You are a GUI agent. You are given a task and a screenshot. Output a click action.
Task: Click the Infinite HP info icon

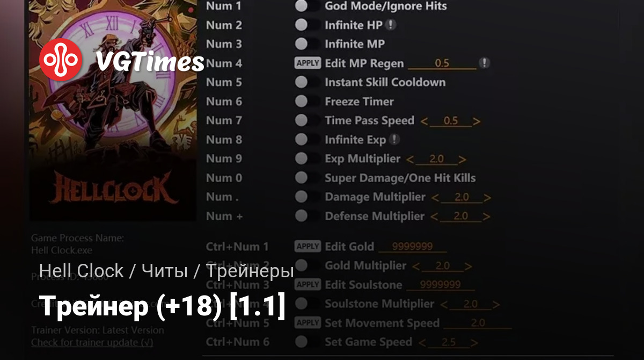[x=392, y=25]
